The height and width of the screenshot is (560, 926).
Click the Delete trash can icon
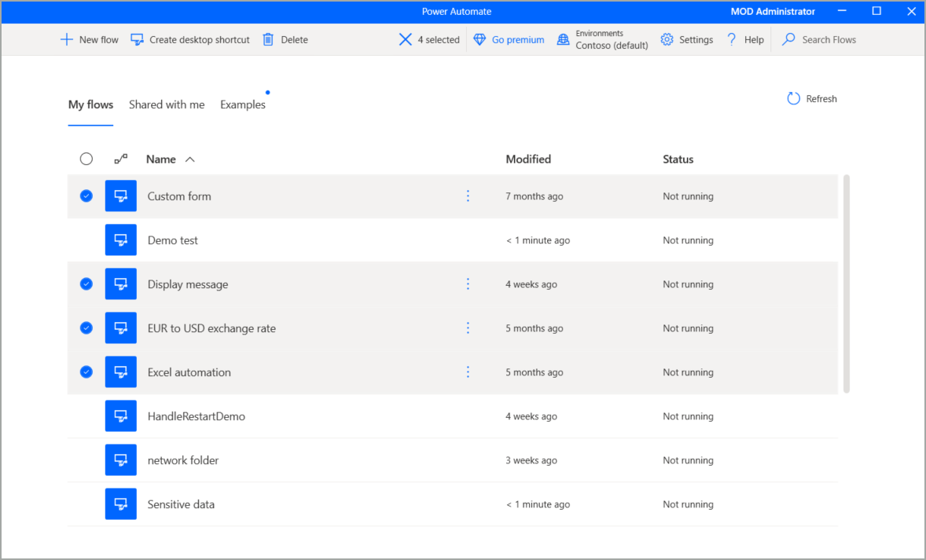[268, 39]
